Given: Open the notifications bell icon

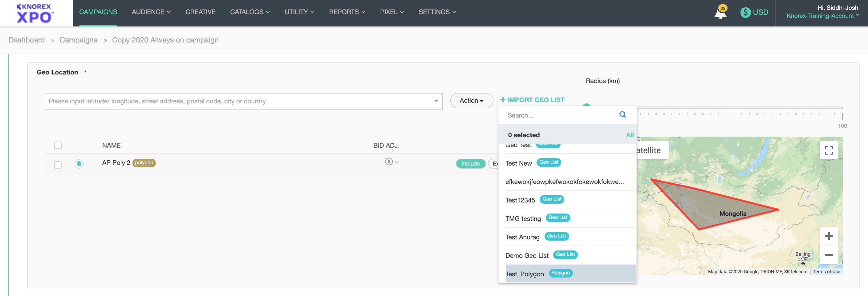Looking at the screenshot, I should tap(720, 13).
